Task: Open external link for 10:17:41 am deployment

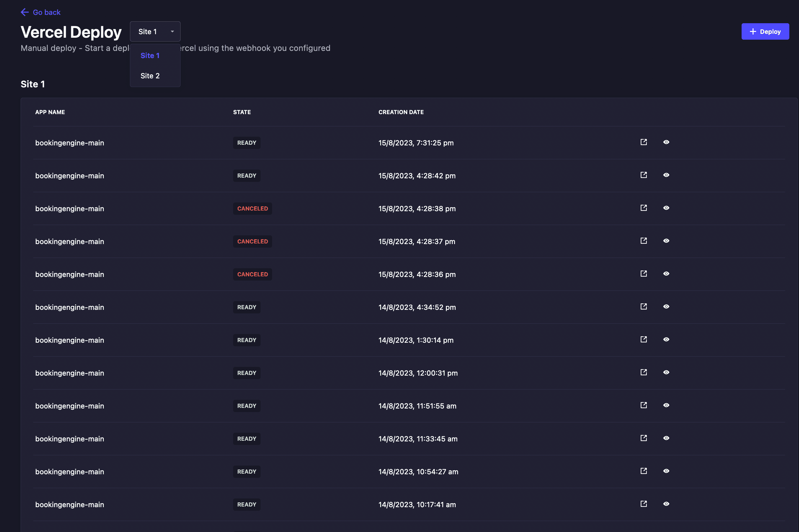Action: [644, 504]
